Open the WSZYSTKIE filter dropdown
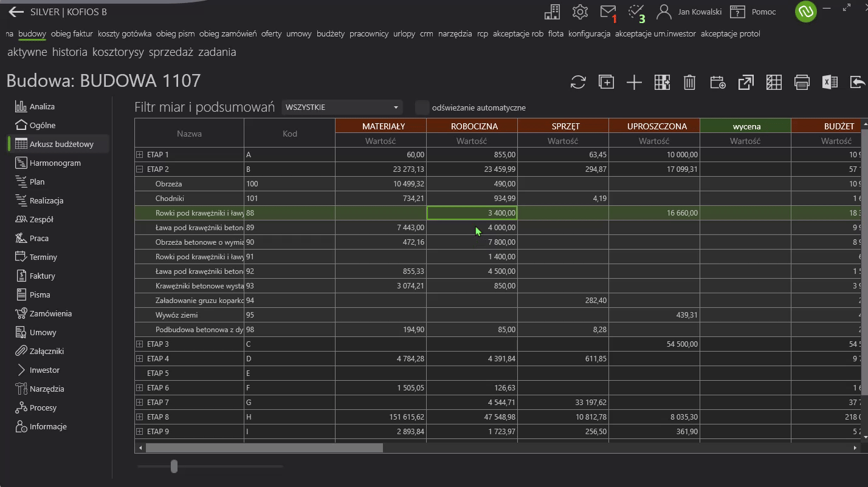The width and height of the screenshot is (868, 487). point(342,107)
